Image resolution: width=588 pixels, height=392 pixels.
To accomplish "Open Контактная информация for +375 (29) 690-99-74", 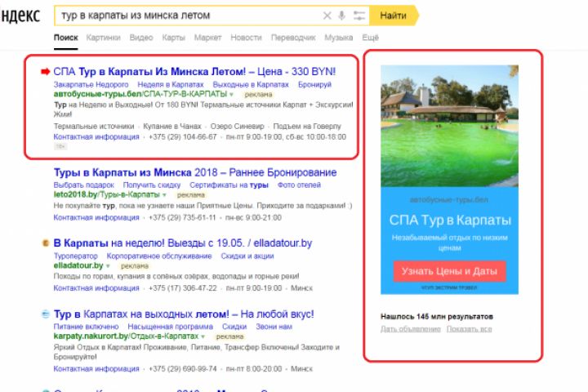I will (96, 369).
